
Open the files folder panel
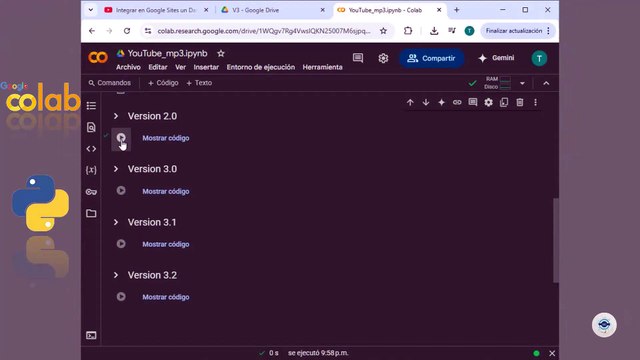point(91,213)
